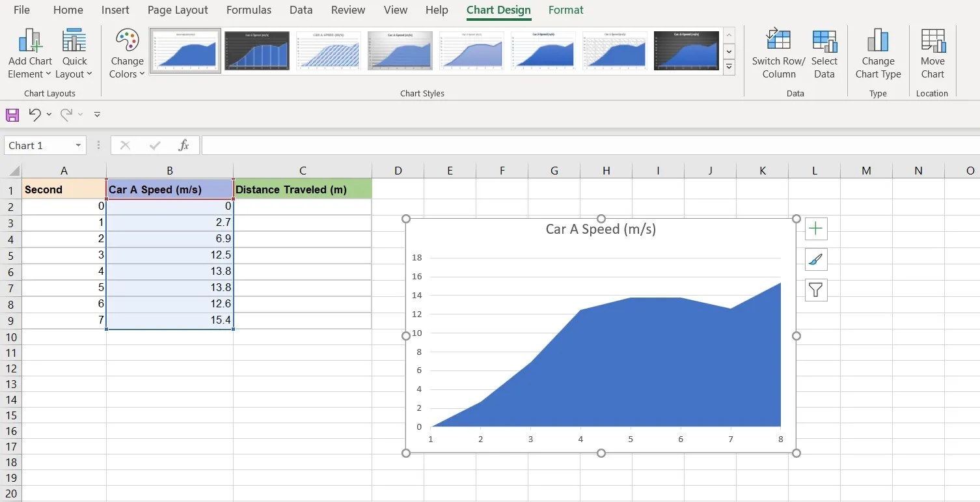Toggle the Chart Styles brush button
Screen dimensions: 980x502
coord(815,259)
